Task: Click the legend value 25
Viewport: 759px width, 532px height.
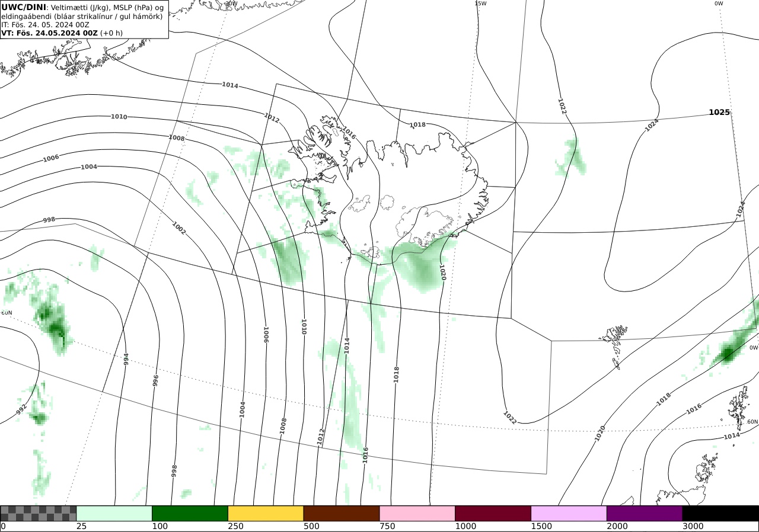Action: click(81, 526)
